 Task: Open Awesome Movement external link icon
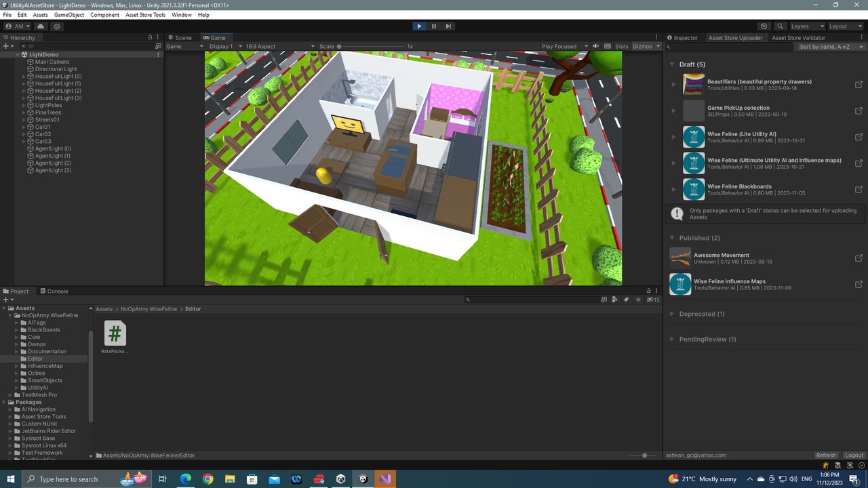(x=859, y=258)
